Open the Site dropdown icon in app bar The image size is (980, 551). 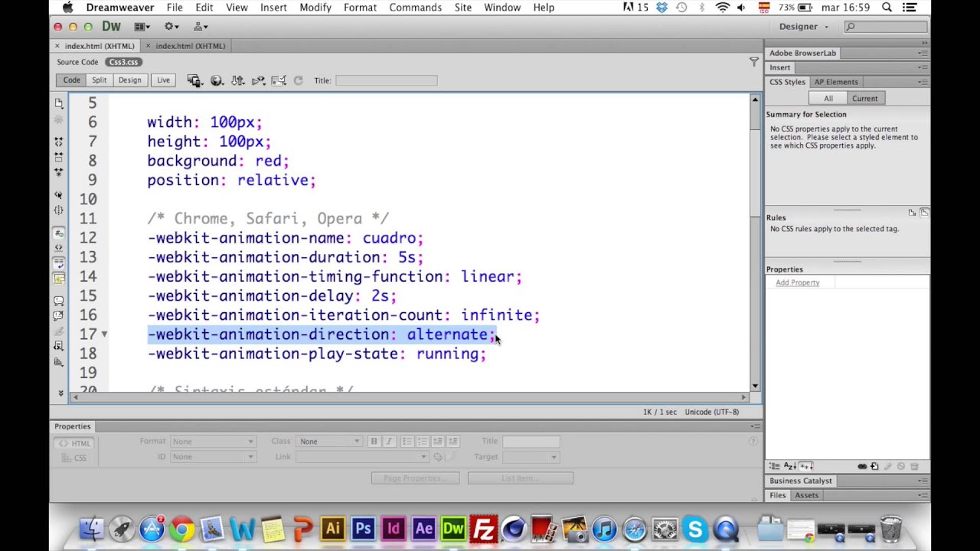pos(201,27)
